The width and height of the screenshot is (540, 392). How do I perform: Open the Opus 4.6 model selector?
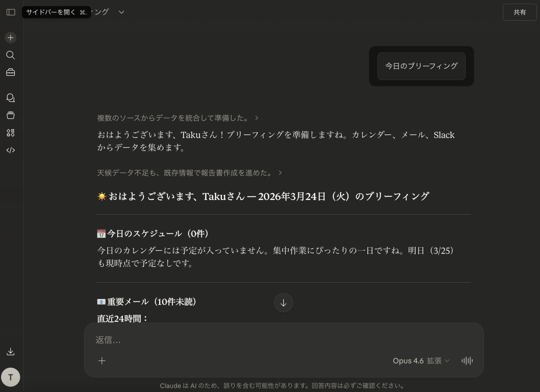(408, 361)
